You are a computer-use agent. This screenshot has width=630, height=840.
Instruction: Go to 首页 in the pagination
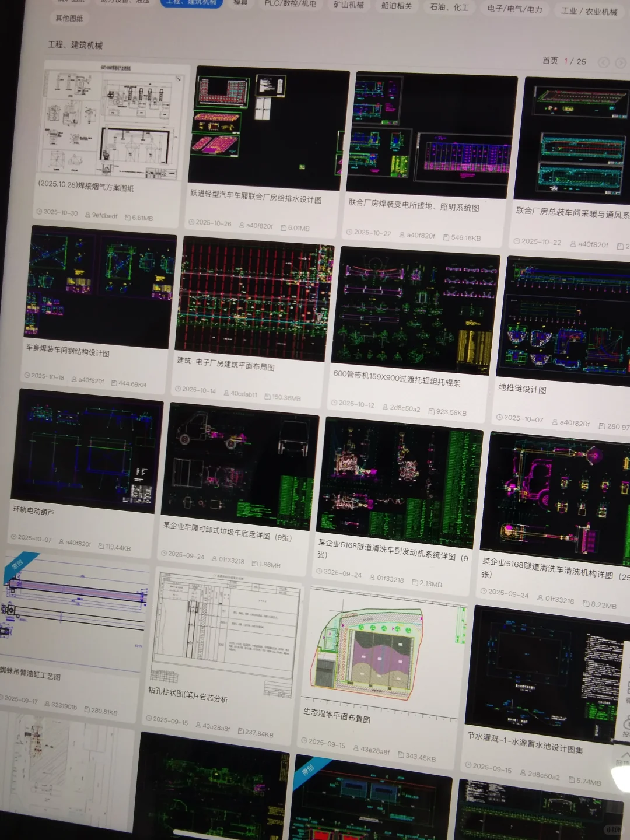[550, 60]
